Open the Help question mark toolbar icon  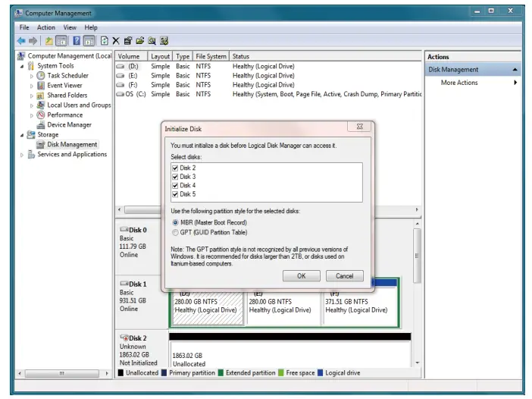point(77,41)
